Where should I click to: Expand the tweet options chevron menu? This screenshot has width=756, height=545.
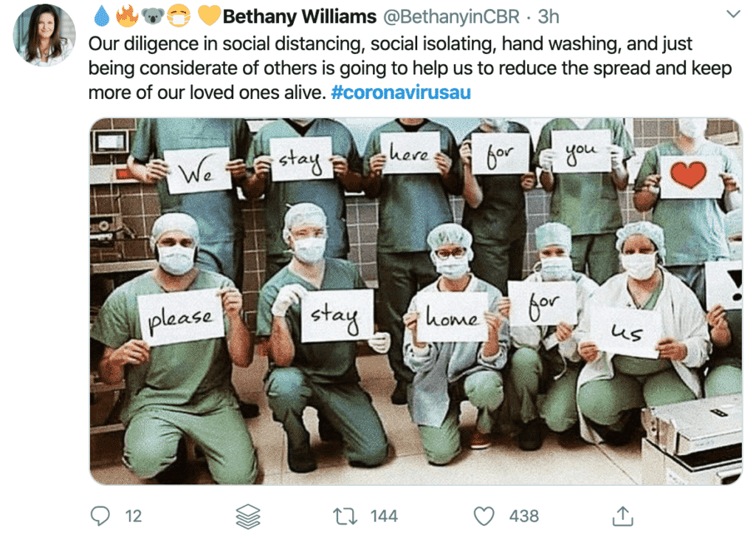tap(733, 15)
